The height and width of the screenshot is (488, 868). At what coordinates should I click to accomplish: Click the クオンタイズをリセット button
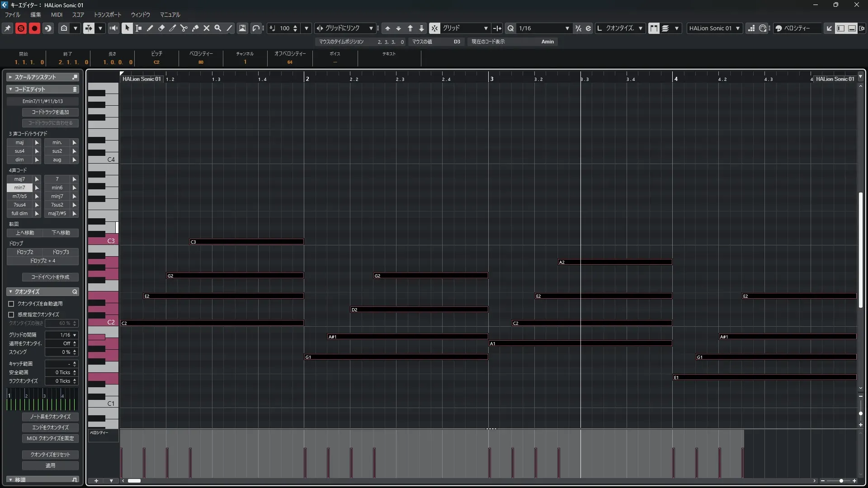point(50,455)
